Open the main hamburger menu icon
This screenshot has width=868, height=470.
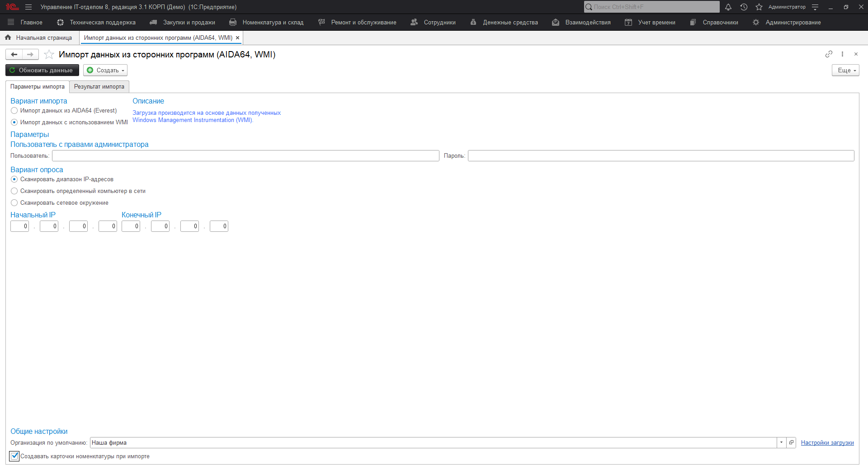28,7
